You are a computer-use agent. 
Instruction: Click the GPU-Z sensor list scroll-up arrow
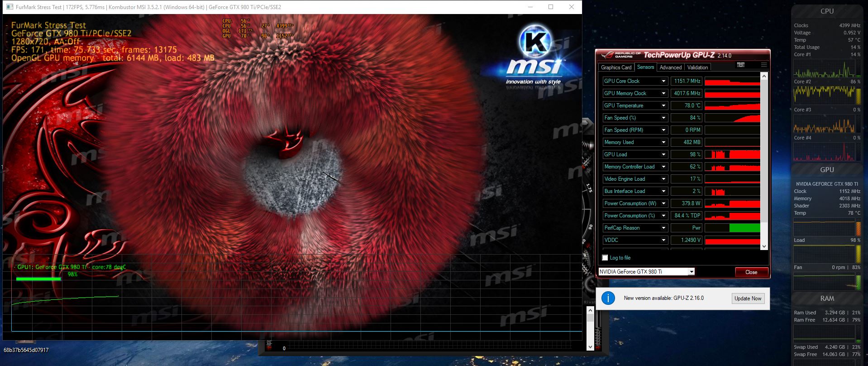pyautogui.click(x=764, y=76)
